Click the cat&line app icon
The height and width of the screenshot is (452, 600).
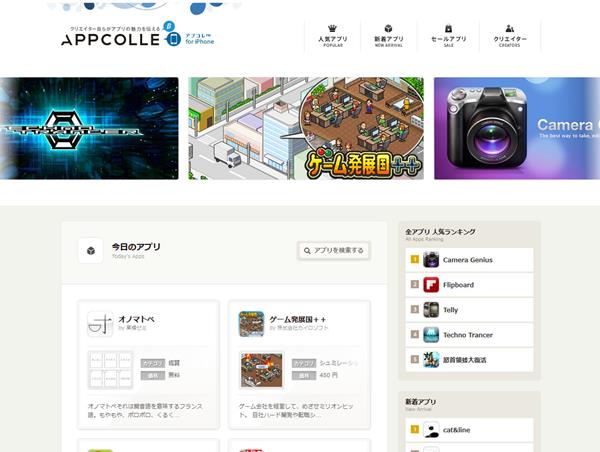click(431, 430)
